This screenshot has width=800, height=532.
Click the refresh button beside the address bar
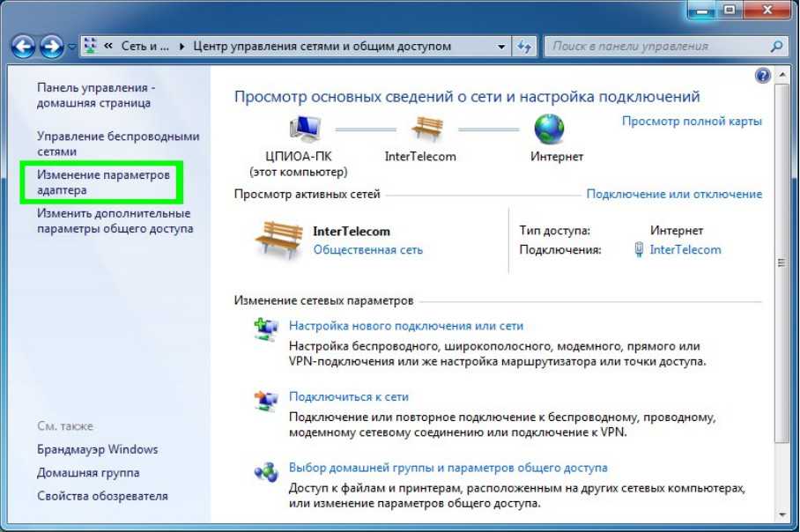coord(524,47)
